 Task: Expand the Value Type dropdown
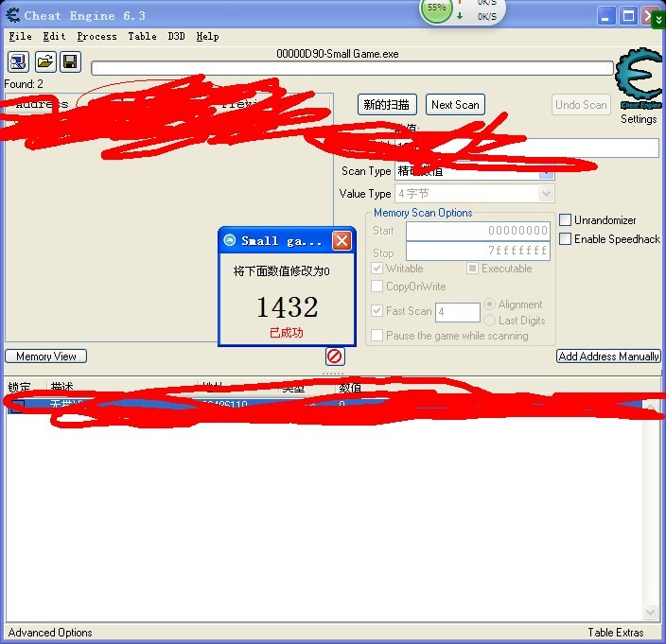pos(546,194)
